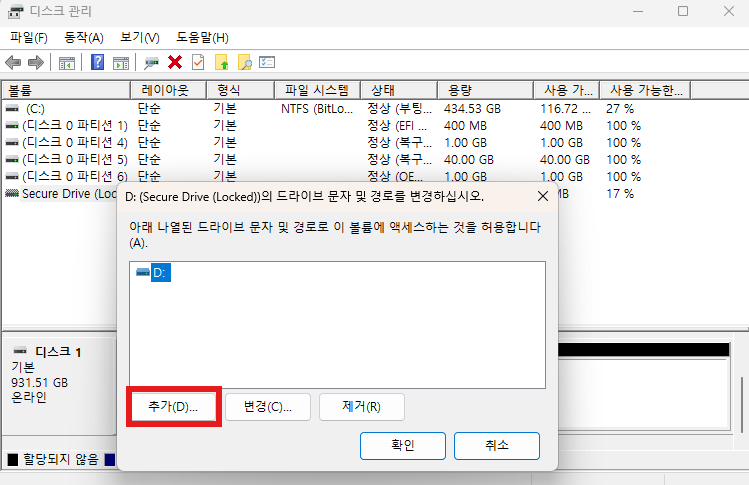Open the 보기(V) menu
Viewport: 749px width, 485px height.
pos(139,38)
